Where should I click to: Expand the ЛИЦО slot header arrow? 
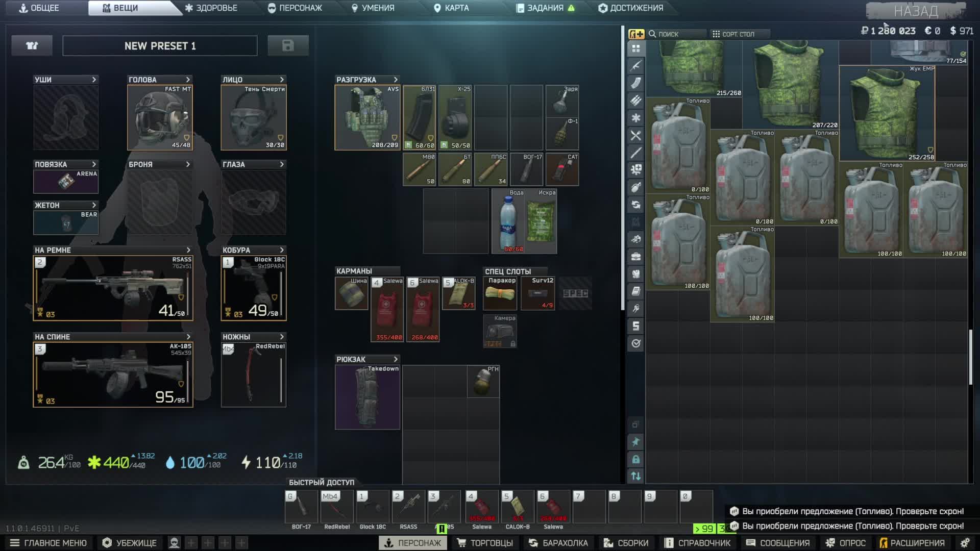tap(282, 80)
